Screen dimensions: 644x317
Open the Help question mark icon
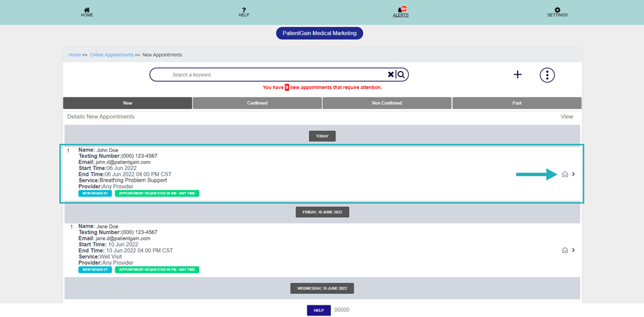coord(244,10)
